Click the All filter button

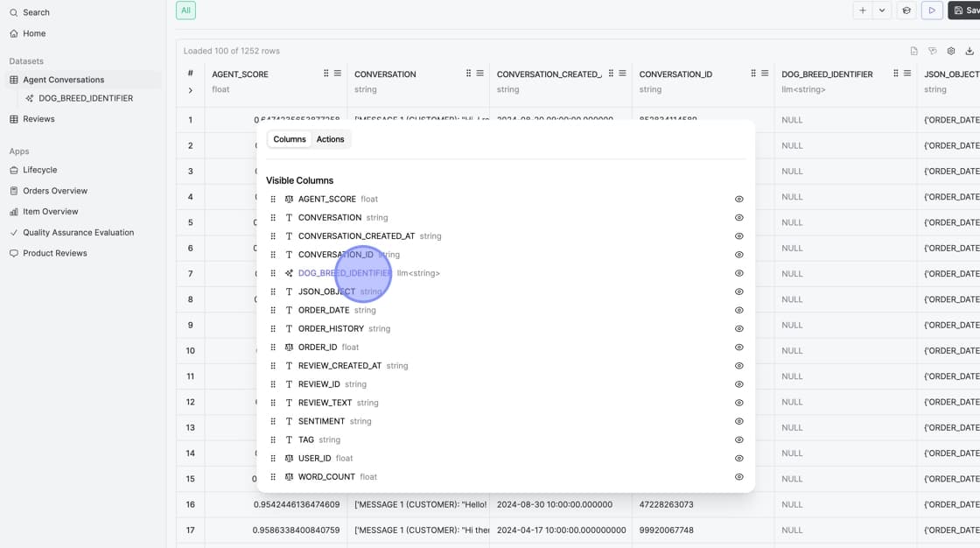(185, 11)
